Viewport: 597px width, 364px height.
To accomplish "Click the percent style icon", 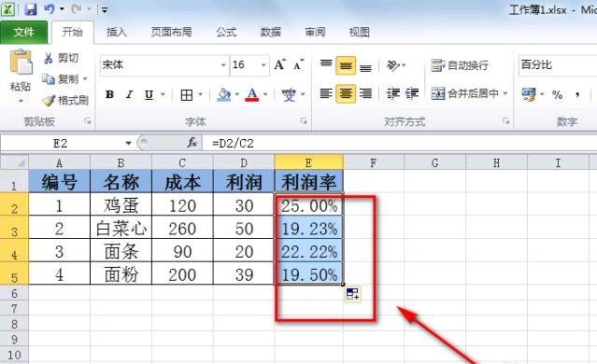I will tap(557, 94).
